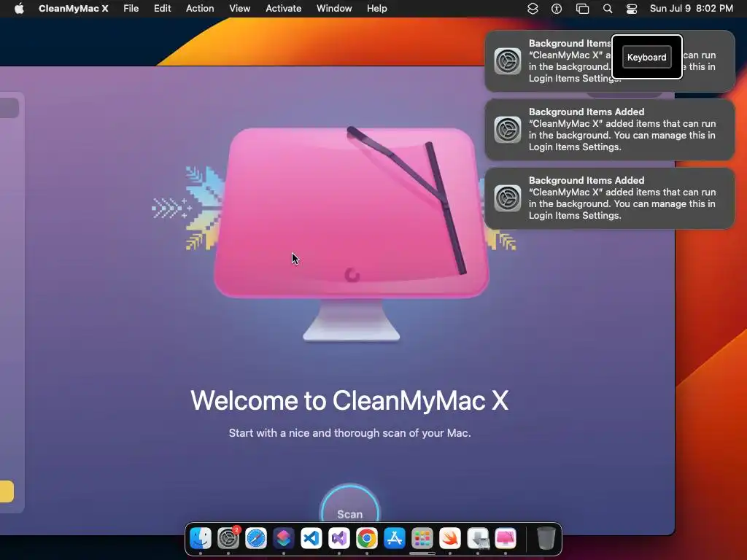Open Control Center in the menu bar

click(632, 9)
